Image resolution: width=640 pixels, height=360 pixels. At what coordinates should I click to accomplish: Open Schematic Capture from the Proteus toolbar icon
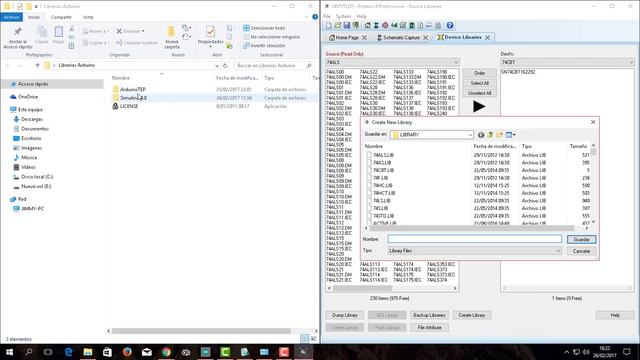coord(376,25)
